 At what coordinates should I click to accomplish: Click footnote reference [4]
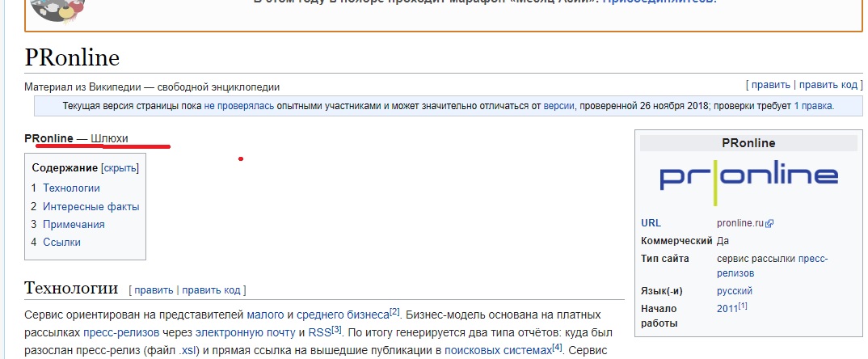pyautogui.click(x=557, y=348)
